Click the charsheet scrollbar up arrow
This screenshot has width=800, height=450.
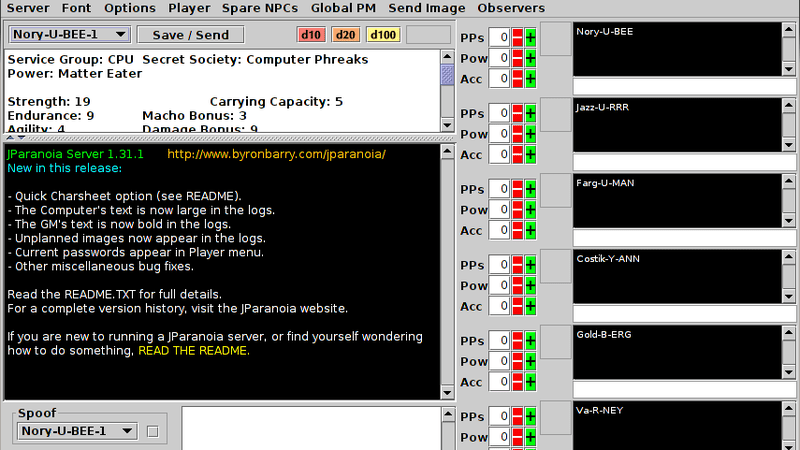pos(447,57)
